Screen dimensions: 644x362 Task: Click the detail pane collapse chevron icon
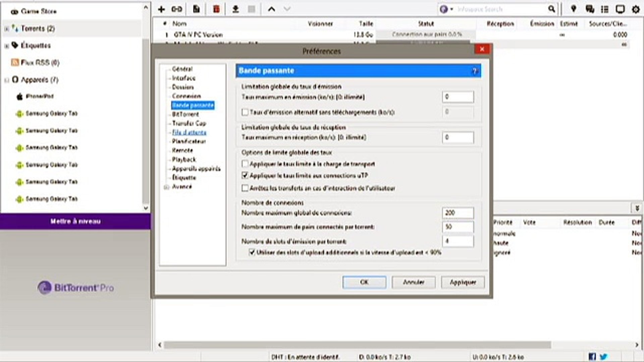tap(637, 208)
